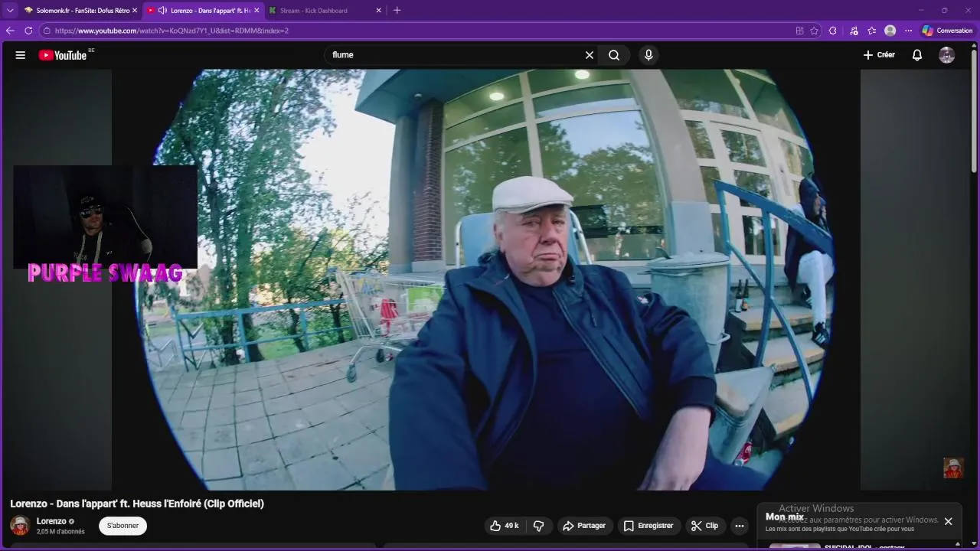Click the video title text

(137, 504)
